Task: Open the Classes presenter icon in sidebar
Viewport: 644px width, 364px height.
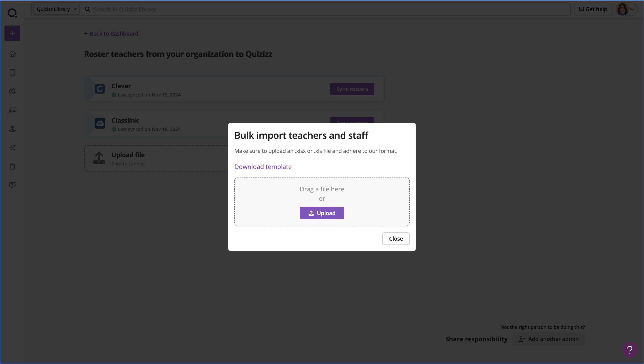Action: point(12,110)
